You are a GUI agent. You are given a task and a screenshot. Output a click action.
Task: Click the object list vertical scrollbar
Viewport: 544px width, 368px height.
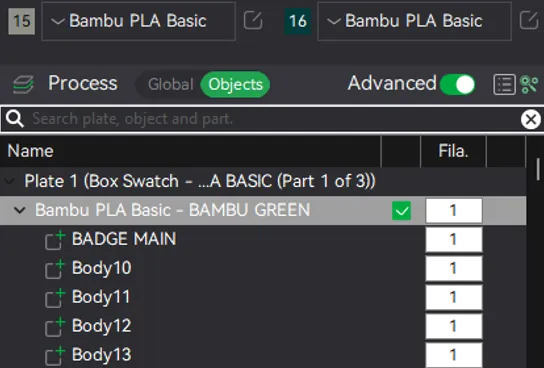[x=538, y=170]
